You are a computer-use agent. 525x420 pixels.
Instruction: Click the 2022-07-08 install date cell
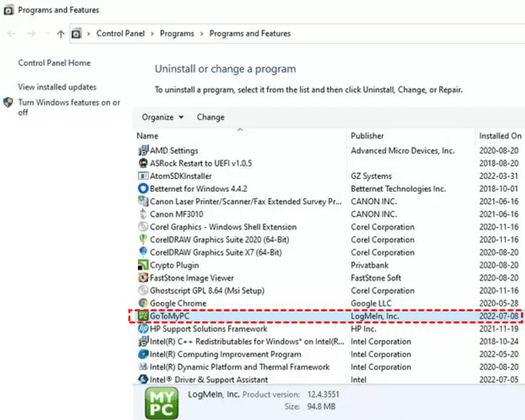point(499,316)
